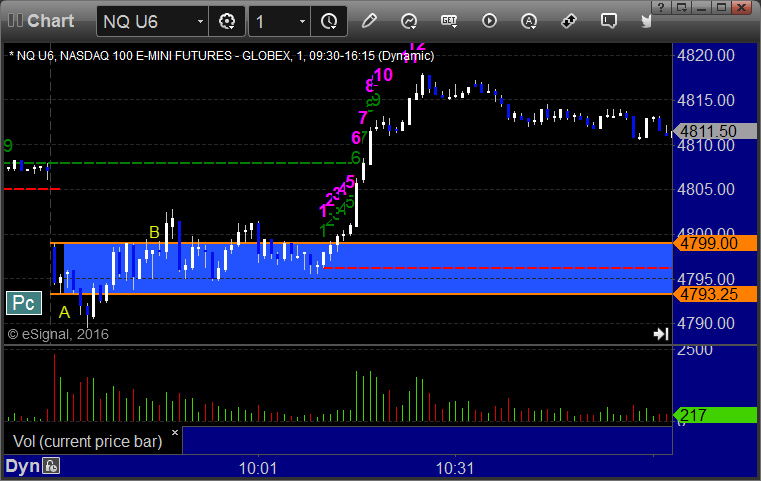
Task: Open the alerts 'A' circle icon
Action: (529, 21)
